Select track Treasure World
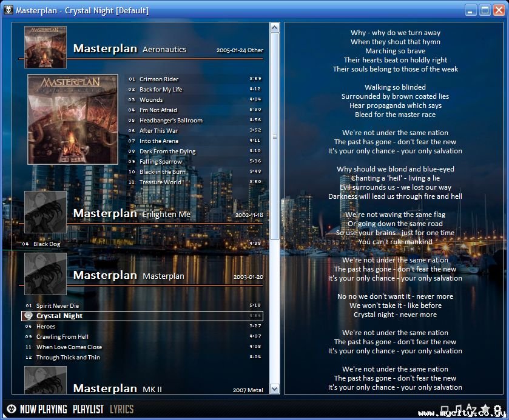Image resolution: width=509 pixels, height=420 pixels. tap(195, 182)
